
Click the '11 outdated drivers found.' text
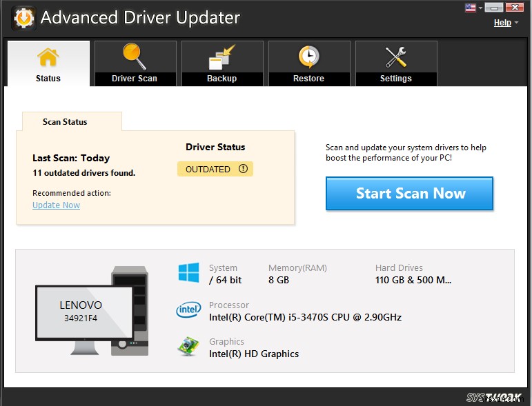pyautogui.click(x=83, y=173)
